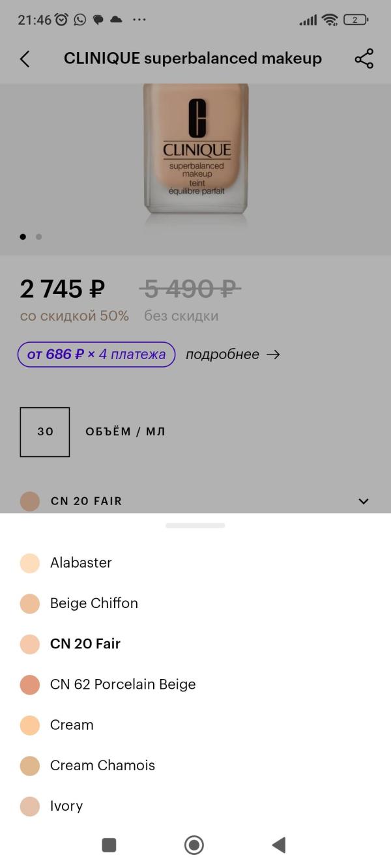Select the Beige Chiffon shade
Viewport: 391px width, 868px height.
[x=94, y=603]
